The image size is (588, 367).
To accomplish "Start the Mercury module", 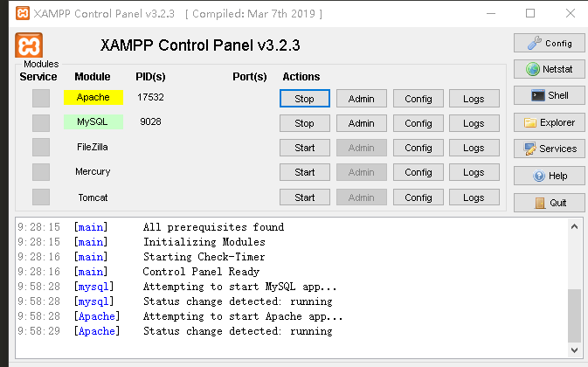I will click(x=304, y=172).
